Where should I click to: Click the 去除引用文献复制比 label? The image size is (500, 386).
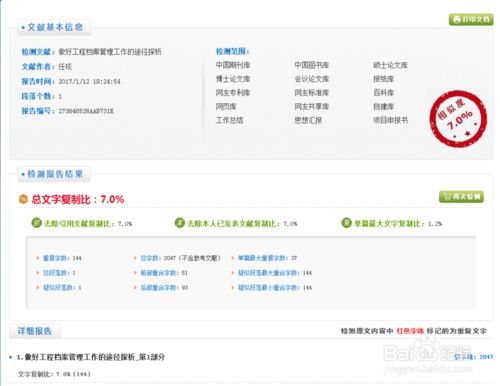coord(79,223)
